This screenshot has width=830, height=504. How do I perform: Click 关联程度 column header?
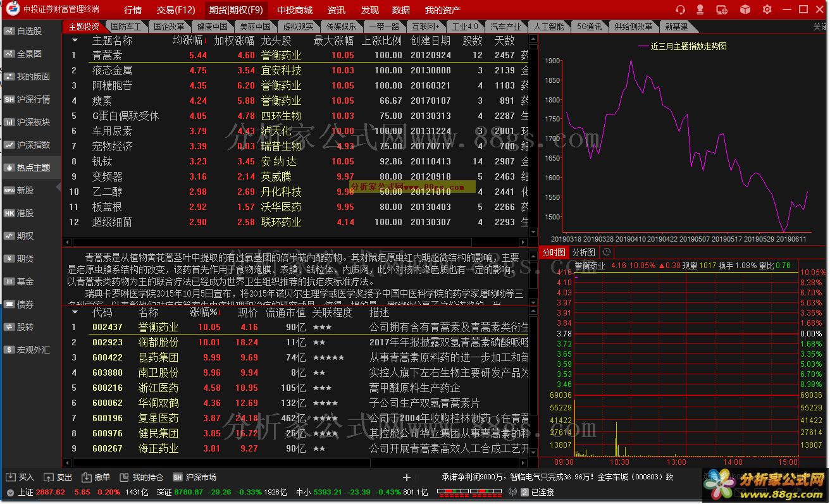pos(332,312)
